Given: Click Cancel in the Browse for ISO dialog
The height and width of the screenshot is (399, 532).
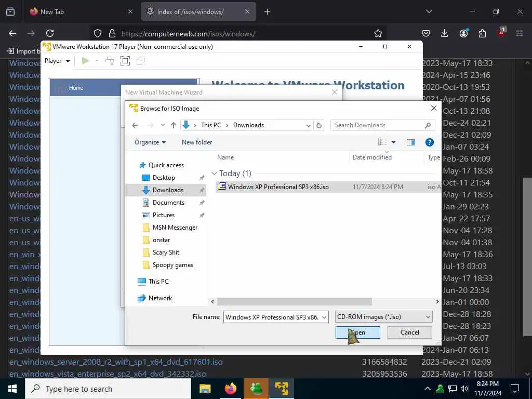Looking at the screenshot, I should coord(409,332).
